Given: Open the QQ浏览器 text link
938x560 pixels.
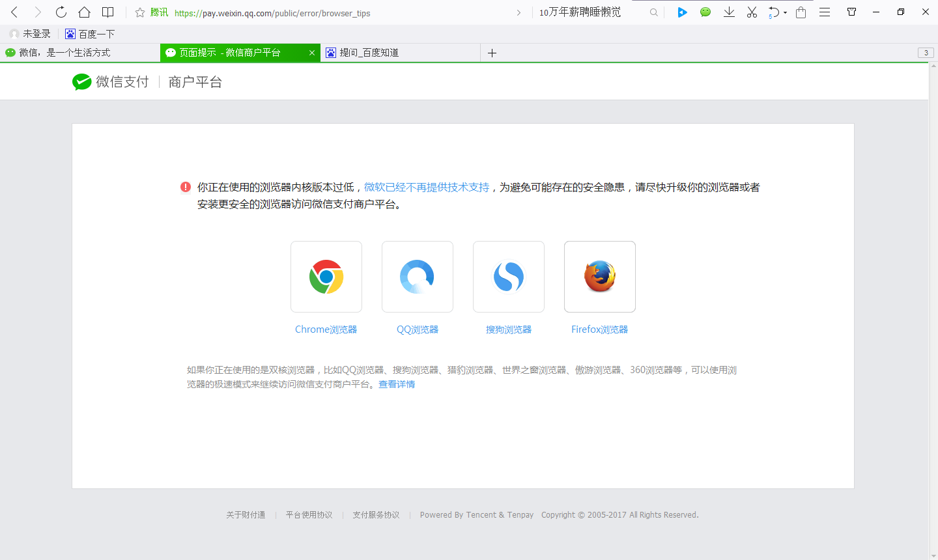Looking at the screenshot, I should click(418, 329).
